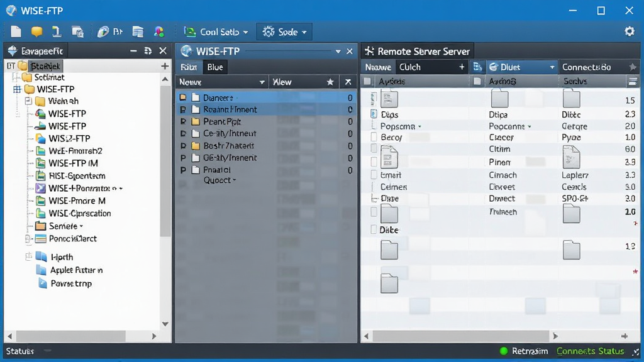644x362 pixels.
Task: Click the X icon right of the View column star
Action: pyautogui.click(x=348, y=82)
